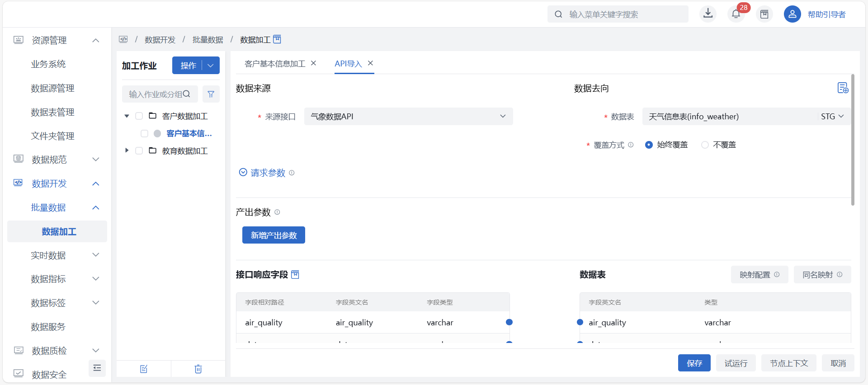
Task: Open notifications bell with 28 badge
Action: click(x=736, y=14)
